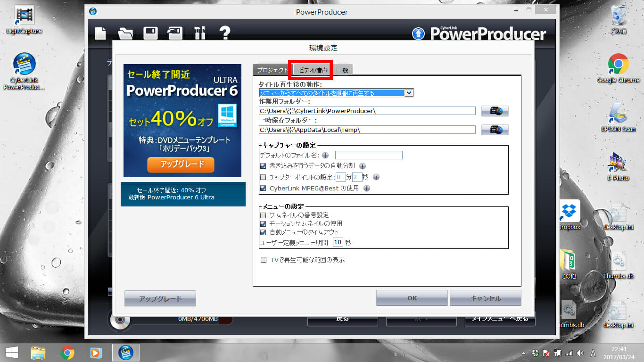Select Dropbox desktop shortcut
This screenshot has height=362, width=644.
[570, 215]
